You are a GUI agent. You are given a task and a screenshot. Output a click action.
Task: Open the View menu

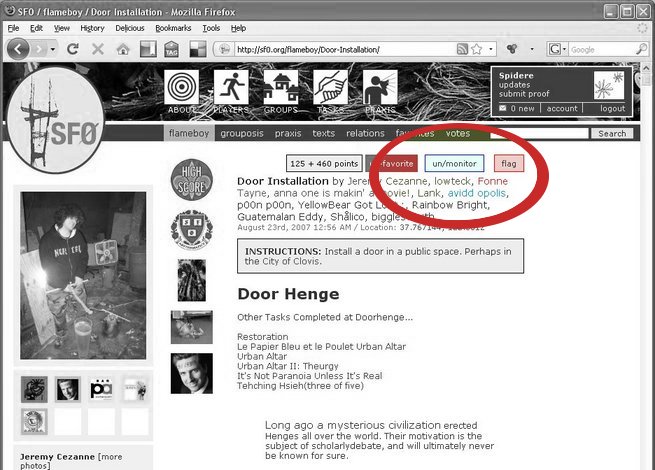coord(62,28)
